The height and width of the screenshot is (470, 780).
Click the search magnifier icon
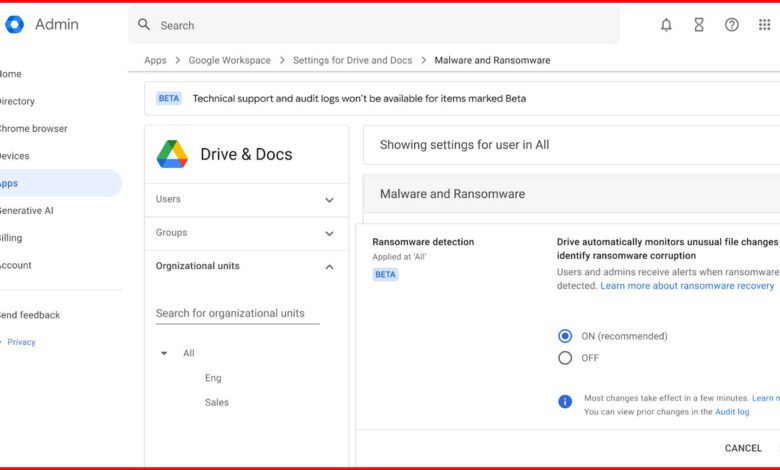pos(144,24)
